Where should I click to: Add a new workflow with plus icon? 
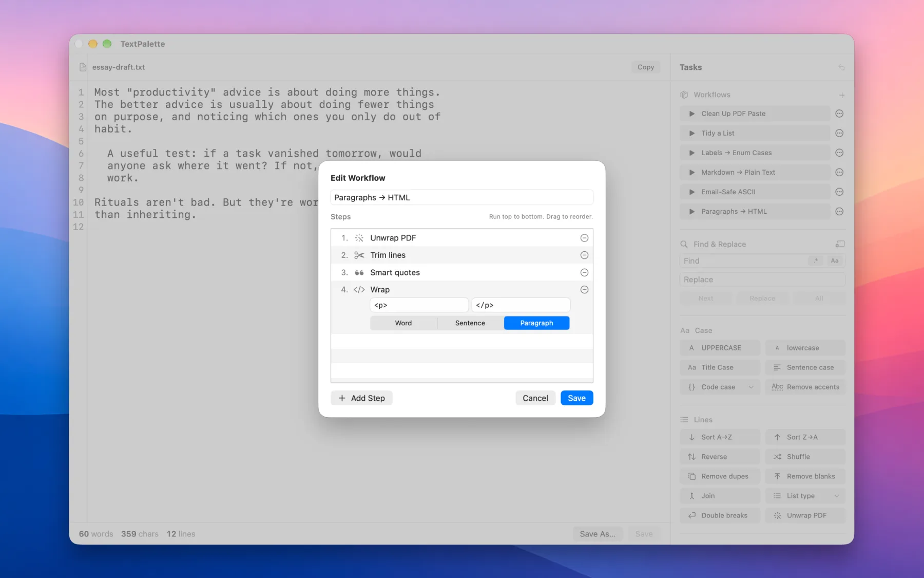842,95
